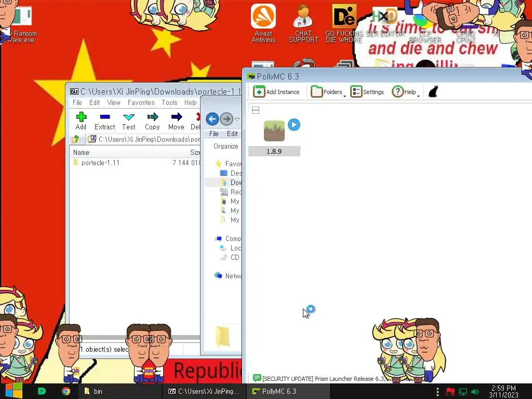The width and height of the screenshot is (532, 399).
Task: Click the red flag tray icon
Action: pos(450,392)
